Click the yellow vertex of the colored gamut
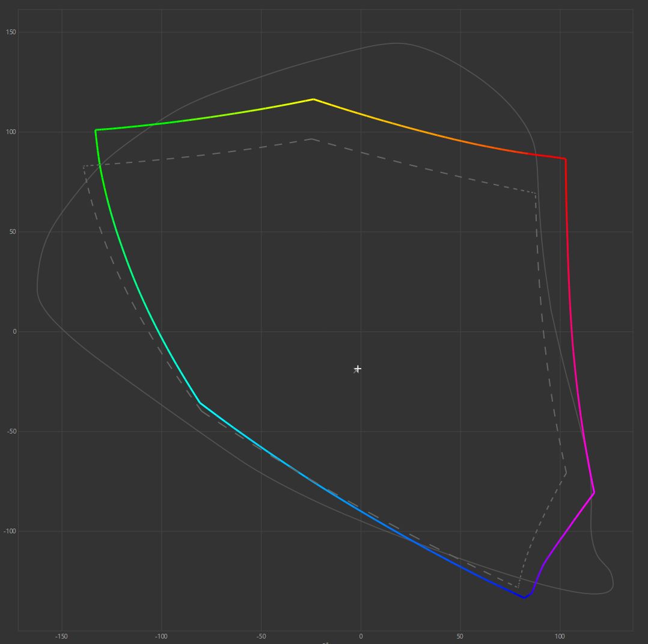The image size is (648, 644). click(x=313, y=99)
